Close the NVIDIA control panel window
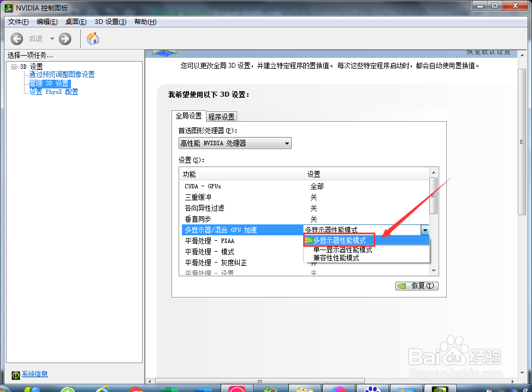The image size is (532, 392). [515, 6]
